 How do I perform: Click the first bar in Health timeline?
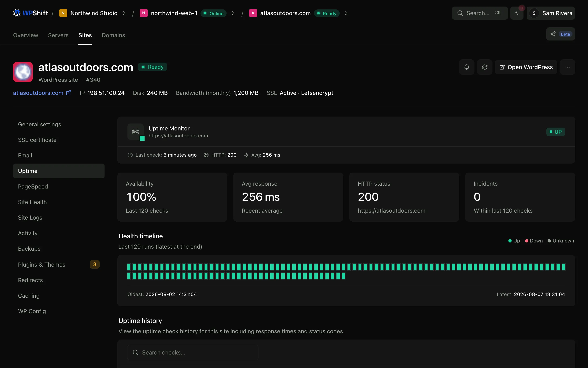tap(129, 267)
